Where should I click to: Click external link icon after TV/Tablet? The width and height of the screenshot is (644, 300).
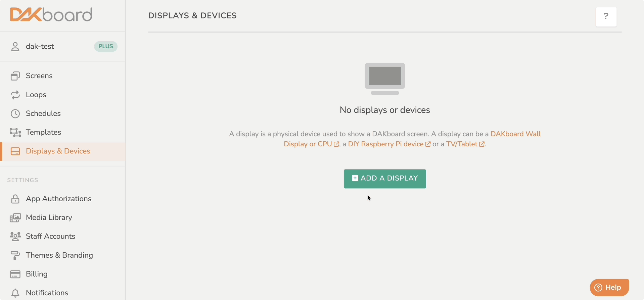click(x=482, y=144)
